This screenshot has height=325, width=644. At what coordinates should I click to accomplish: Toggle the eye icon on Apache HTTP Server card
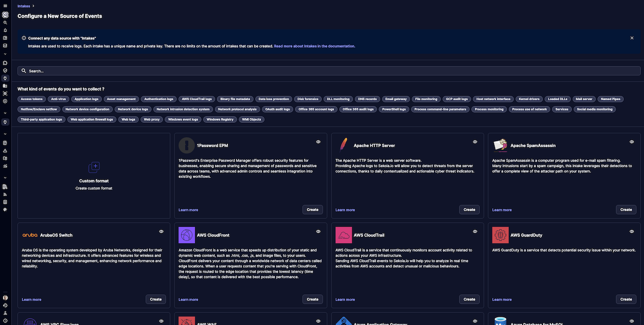475,142
